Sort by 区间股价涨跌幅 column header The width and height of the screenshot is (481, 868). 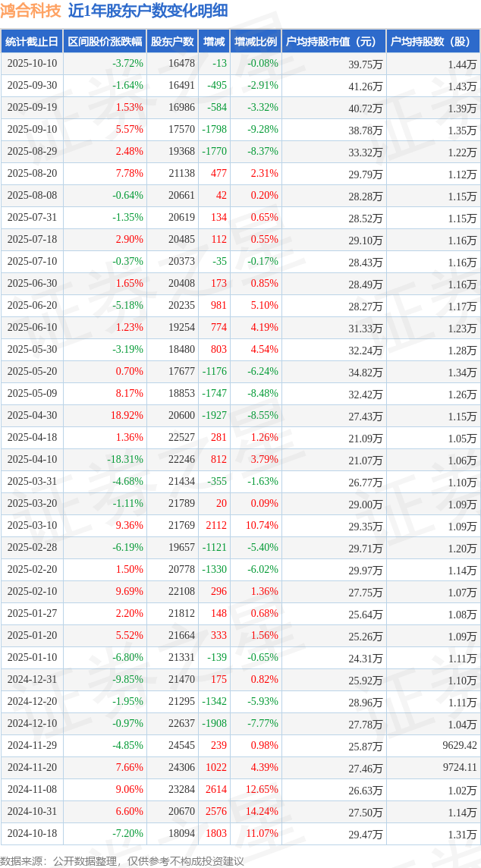click(104, 42)
